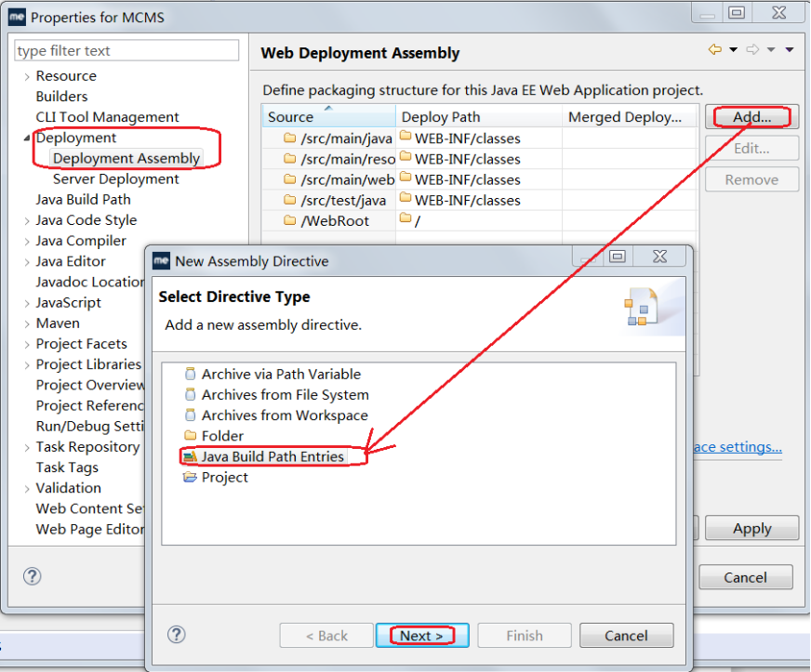Pick the Archives from File System icon
The height and width of the screenshot is (672, 811).
coord(191,394)
